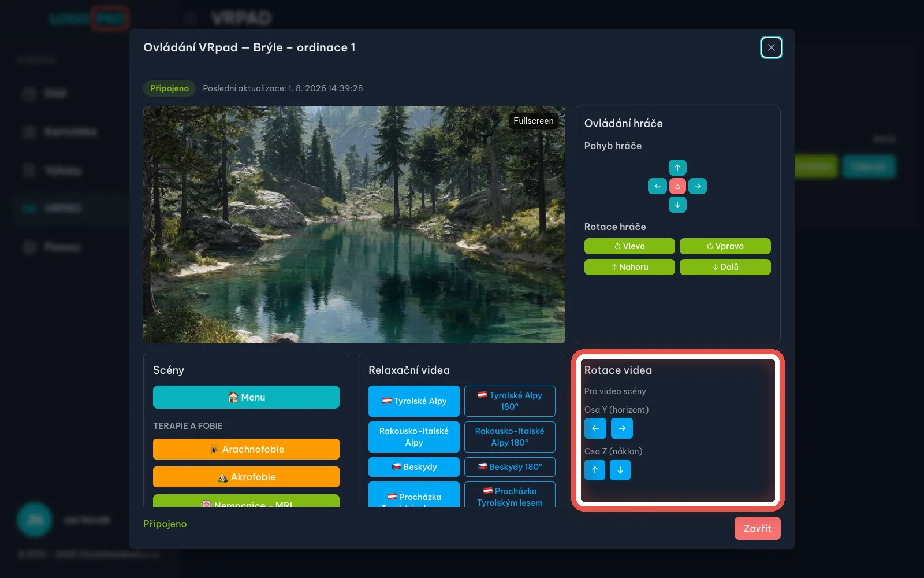Viewport: 924px width, 578px height.
Task: Play the Rakousko-Italské Alpy 180° video
Action: pyautogui.click(x=510, y=437)
